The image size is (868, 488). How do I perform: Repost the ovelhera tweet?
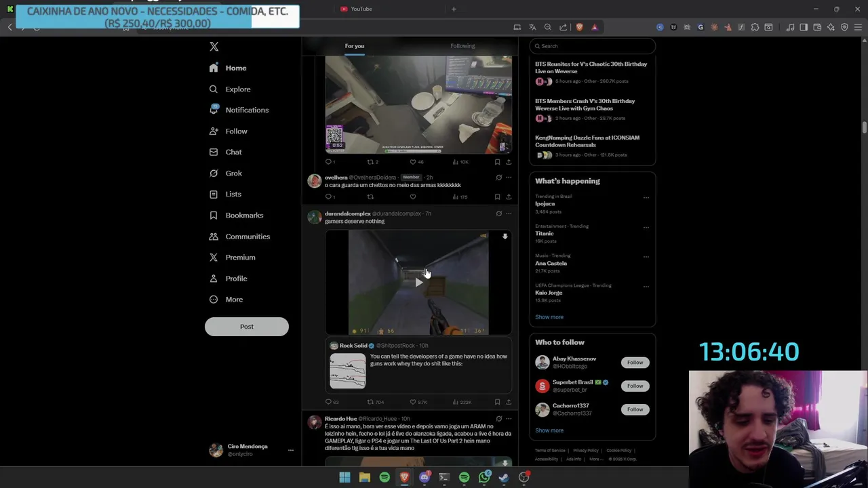point(370,197)
